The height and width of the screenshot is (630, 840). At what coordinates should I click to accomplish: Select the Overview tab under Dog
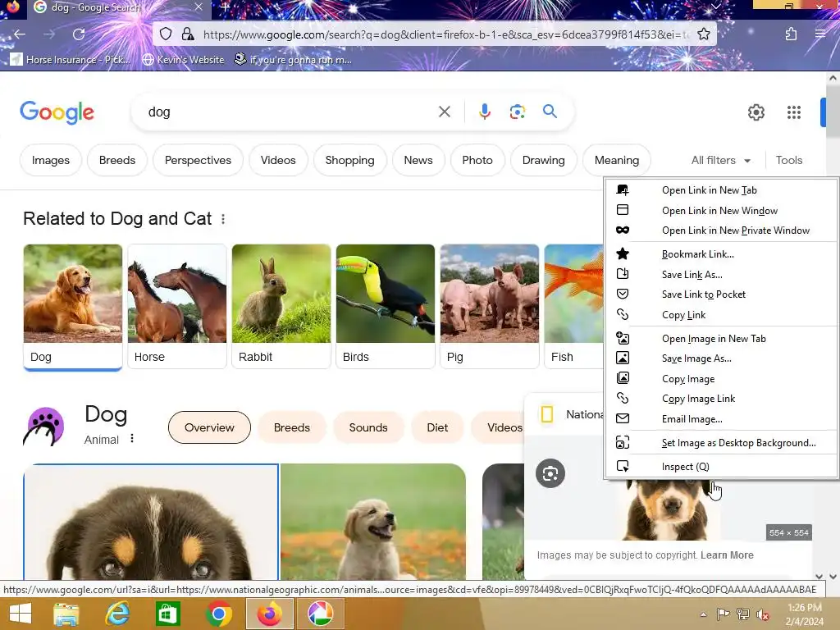tap(209, 427)
